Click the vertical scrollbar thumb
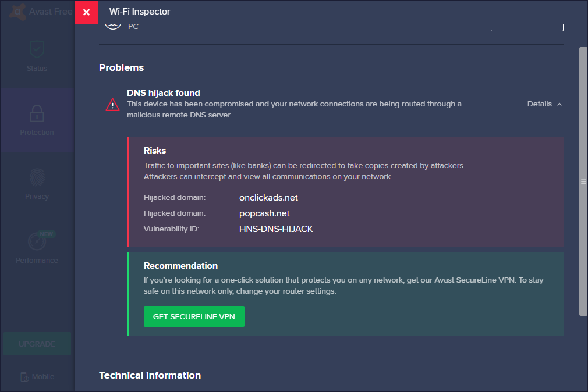 coord(583,181)
